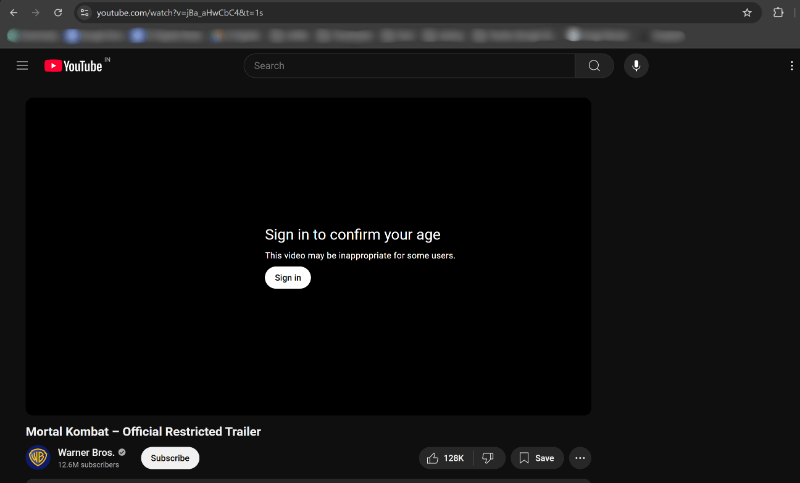Open the YouTube hamburger guide menu
This screenshot has width=800, height=483.
pos(22,66)
